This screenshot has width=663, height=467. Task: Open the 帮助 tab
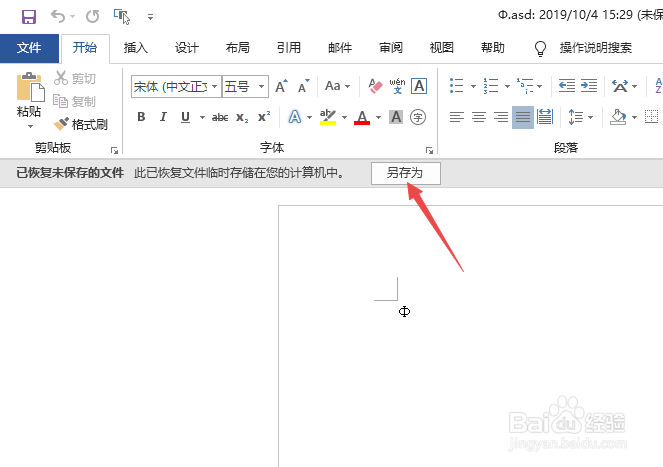493,48
